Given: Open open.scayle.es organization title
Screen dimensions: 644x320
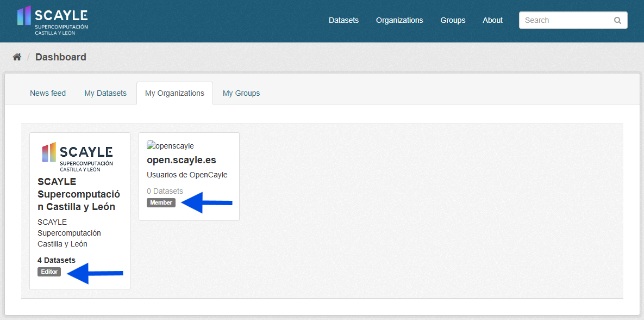Looking at the screenshot, I should point(181,160).
